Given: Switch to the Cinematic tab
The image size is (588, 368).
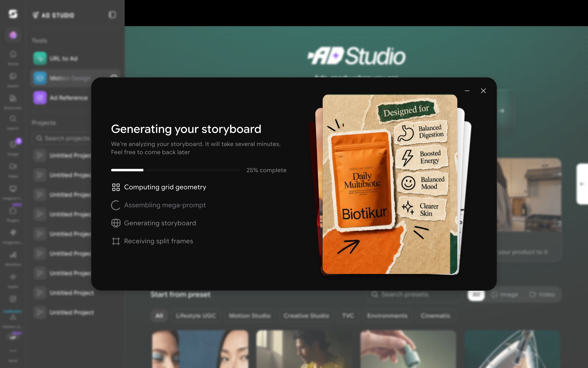Looking at the screenshot, I should [435, 316].
